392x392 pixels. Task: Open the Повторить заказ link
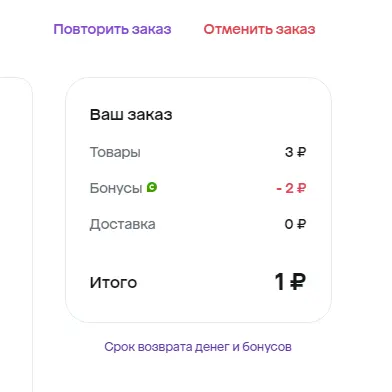[x=112, y=29]
